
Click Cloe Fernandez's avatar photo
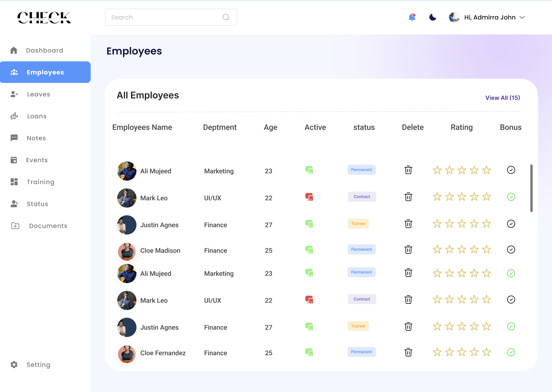[x=127, y=354]
